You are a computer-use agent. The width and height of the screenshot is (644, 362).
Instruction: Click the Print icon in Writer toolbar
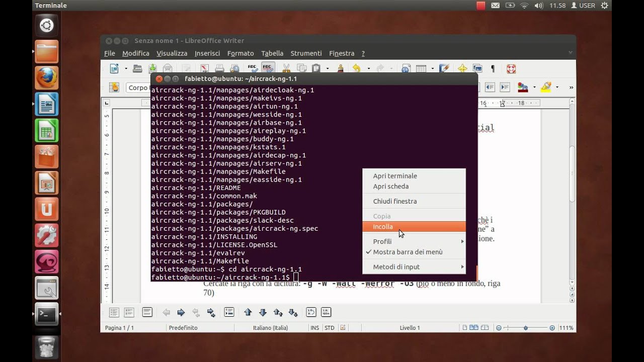pyautogui.click(x=219, y=68)
